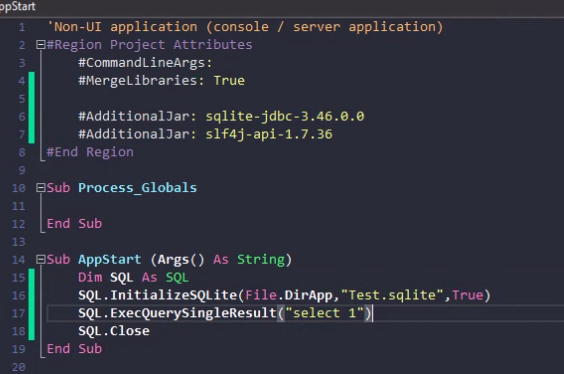Image resolution: width=564 pixels, height=374 pixels.
Task: Click the #AdditionalJar: label on line 7
Action: click(137, 134)
